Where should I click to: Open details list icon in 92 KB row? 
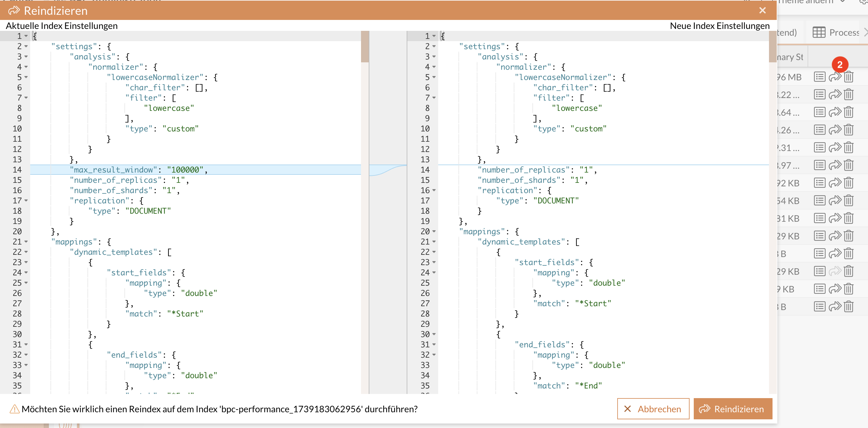point(819,183)
